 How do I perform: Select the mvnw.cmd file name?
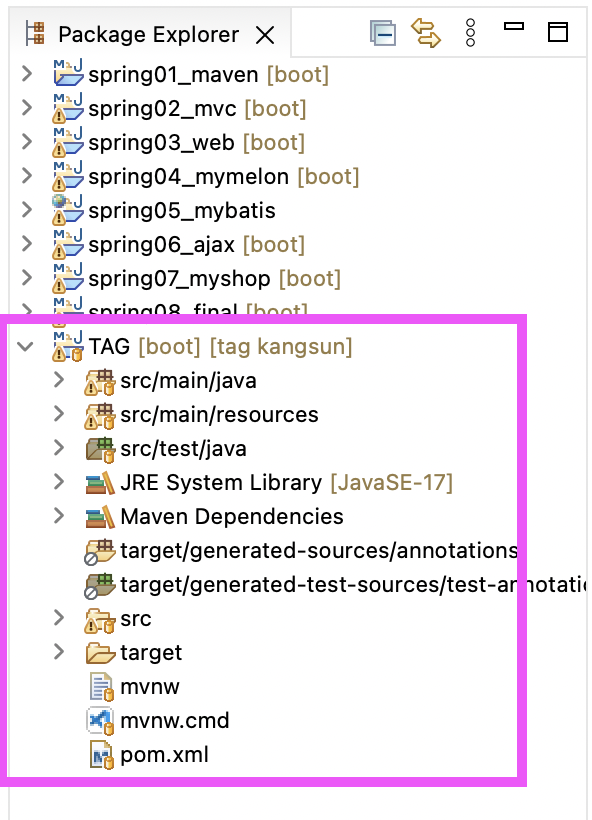175,721
